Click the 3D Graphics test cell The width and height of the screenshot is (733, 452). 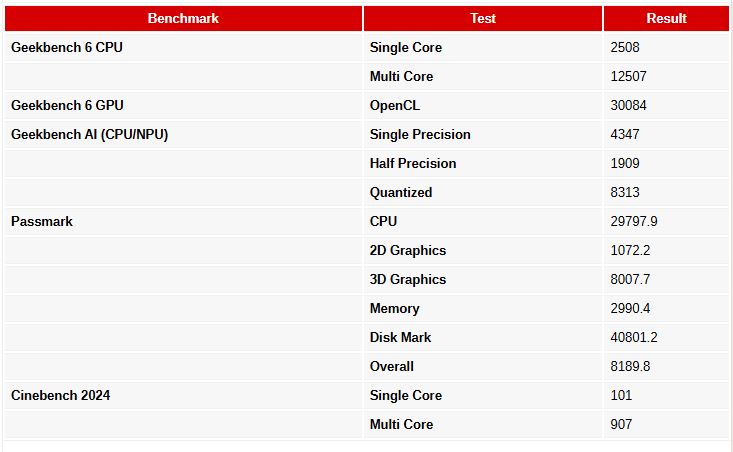tap(408, 279)
